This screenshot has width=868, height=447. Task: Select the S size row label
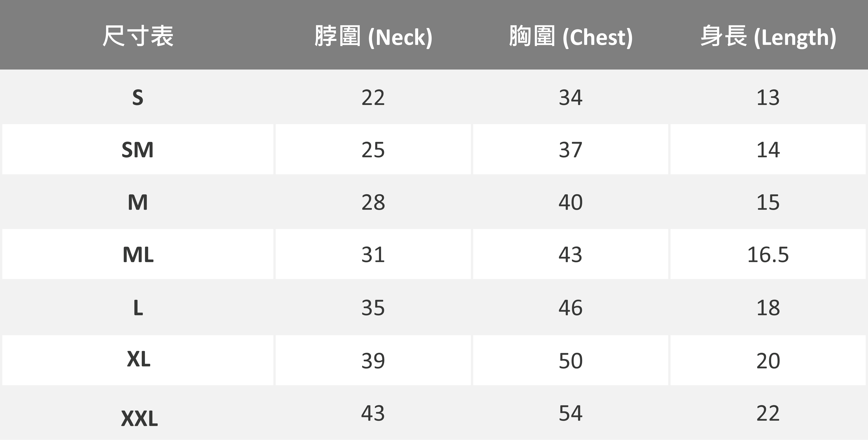pos(138,98)
